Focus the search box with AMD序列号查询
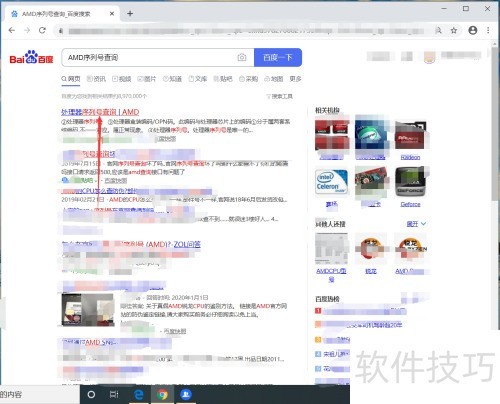Image resolution: width=500 pixels, height=404 pixels. pyautogui.click(x=150, y=57)
